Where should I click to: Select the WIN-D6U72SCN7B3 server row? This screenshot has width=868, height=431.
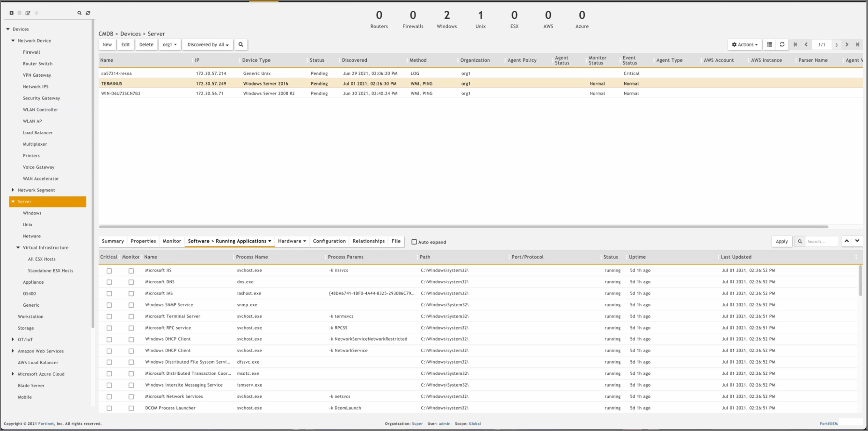click(481, 93)
